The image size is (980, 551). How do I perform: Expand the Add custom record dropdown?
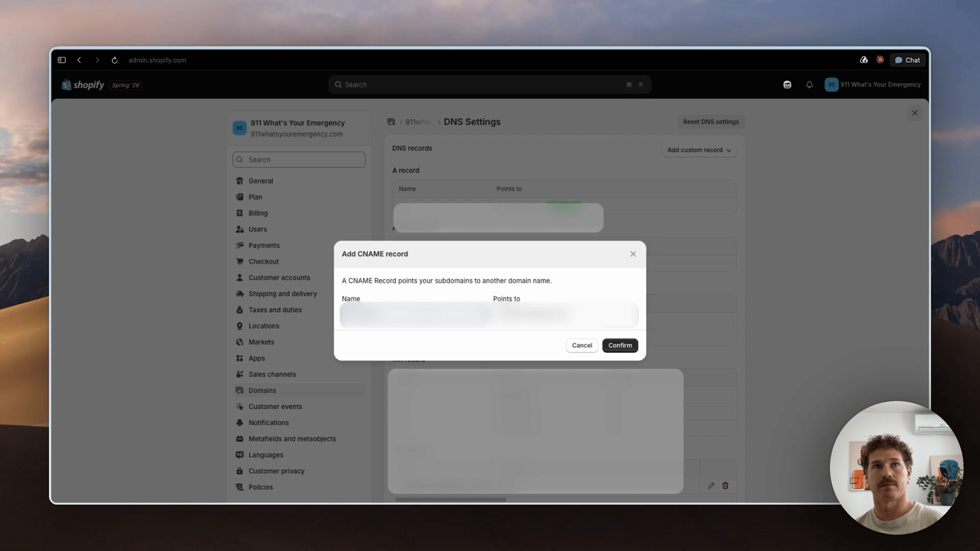point(699,150)
